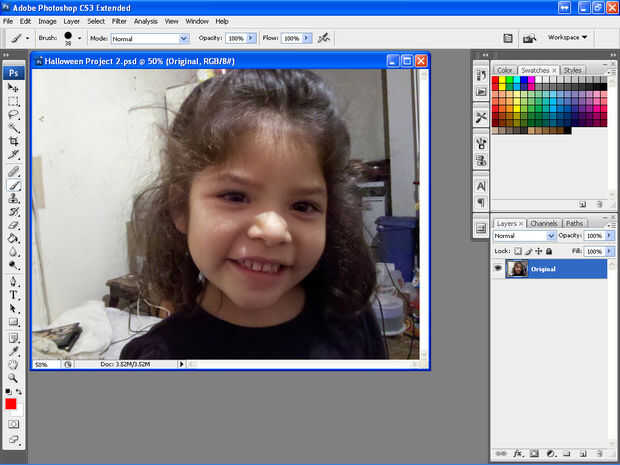
Task: Select the Dodge tool
Action: coord(13,265)
